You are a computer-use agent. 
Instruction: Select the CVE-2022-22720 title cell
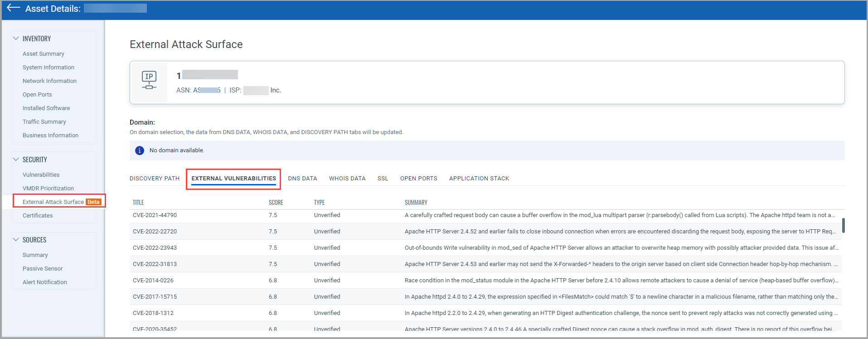155,232
